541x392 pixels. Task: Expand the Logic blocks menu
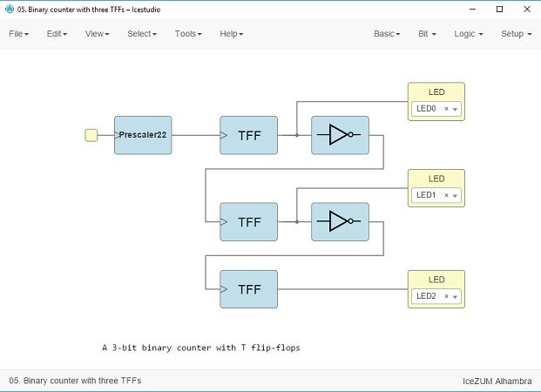[x=470, y=34]
